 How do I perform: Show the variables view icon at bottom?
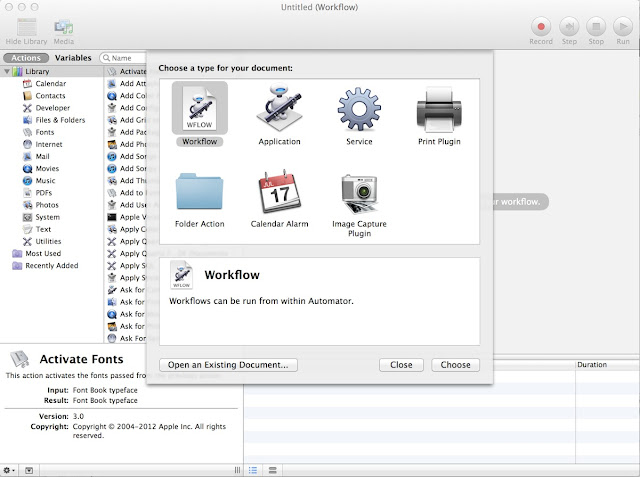tap(273, 470)
